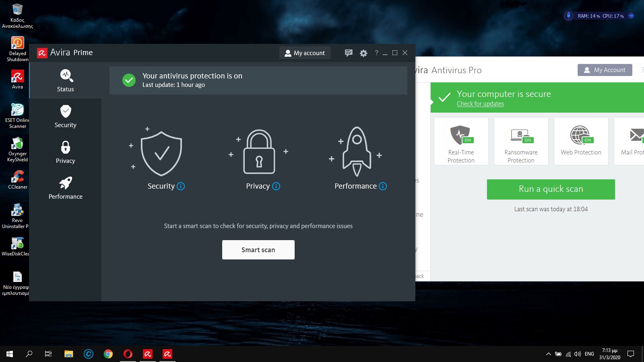Screen dimensions: 644x362
Task: Open ESET Online Scanner desktop shortcut
Action: [x=17, y=116]
